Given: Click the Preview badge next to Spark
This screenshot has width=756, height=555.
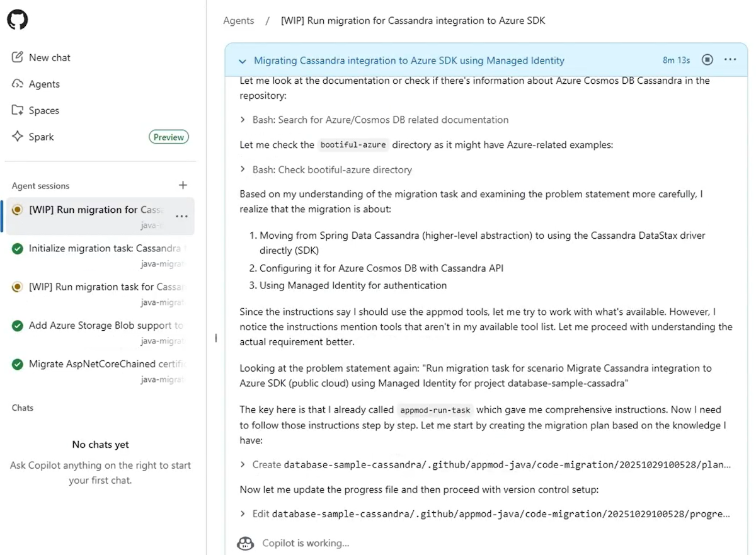Looking at the screenshot, I should tap(169, 137).
